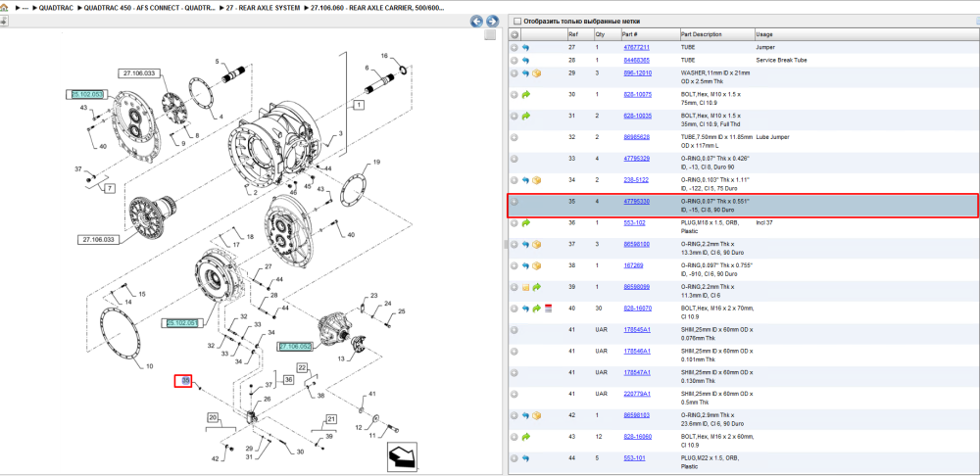Click 'Service Break Tube' usage cell
Viewport: 980px width, 476px height.
tap(781, 61)
